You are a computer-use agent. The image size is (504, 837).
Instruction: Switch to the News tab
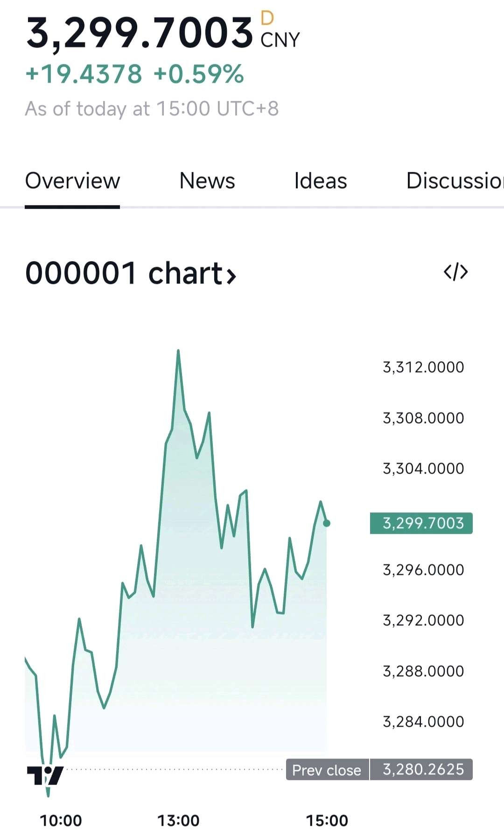tap(207, 181)
